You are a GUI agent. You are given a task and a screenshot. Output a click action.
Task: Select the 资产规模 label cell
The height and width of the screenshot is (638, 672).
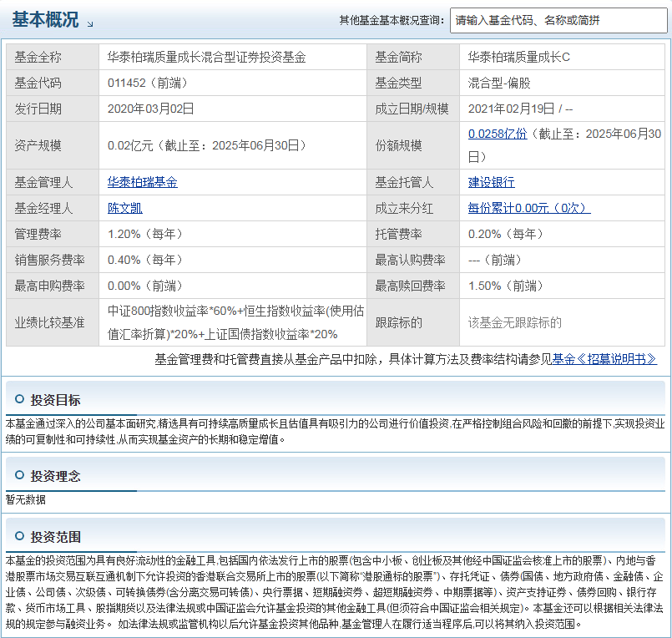pos(53,145)
